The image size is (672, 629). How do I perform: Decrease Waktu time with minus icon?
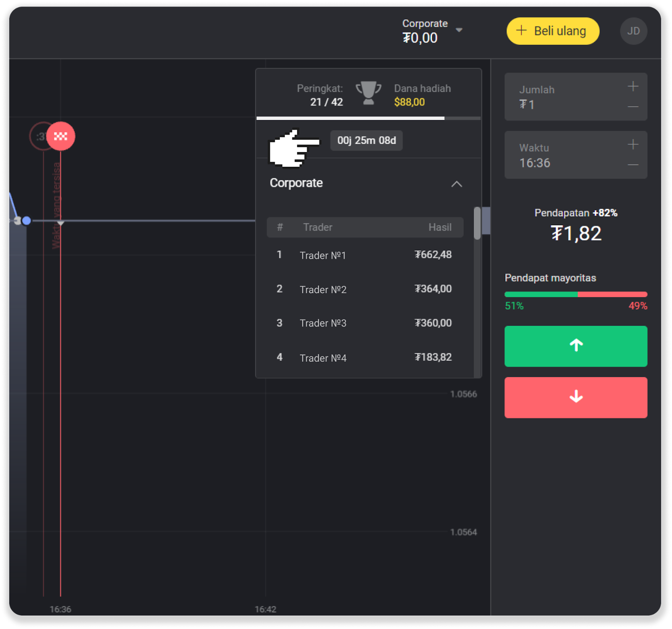pos(633,165)
